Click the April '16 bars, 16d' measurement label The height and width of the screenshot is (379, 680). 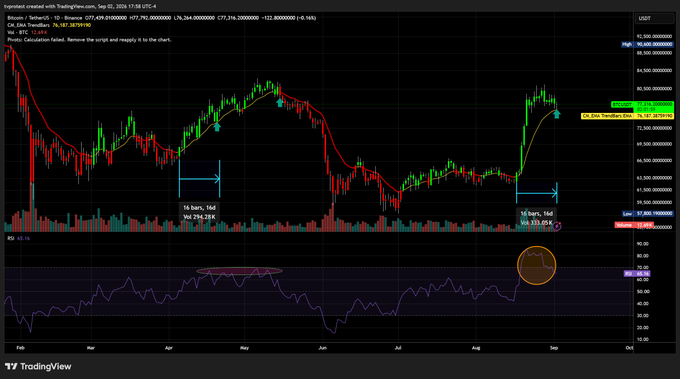(x=199, y=208)
